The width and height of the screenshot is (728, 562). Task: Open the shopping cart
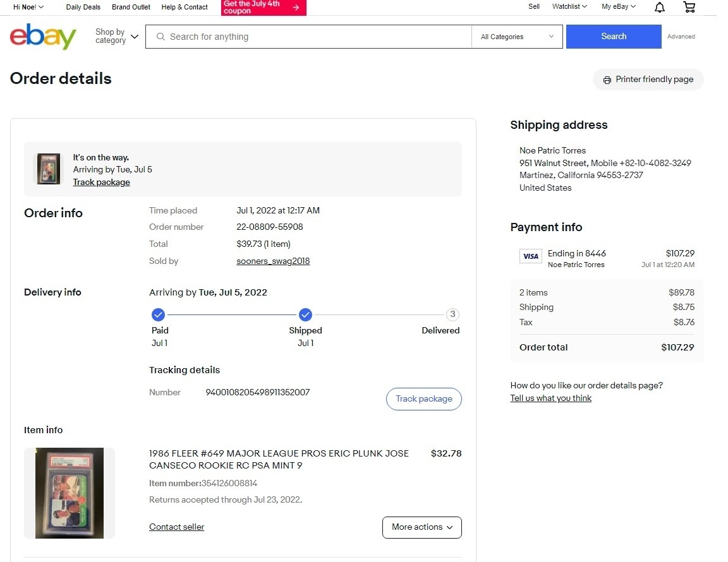pyautogui.click(x=689, y=7)
